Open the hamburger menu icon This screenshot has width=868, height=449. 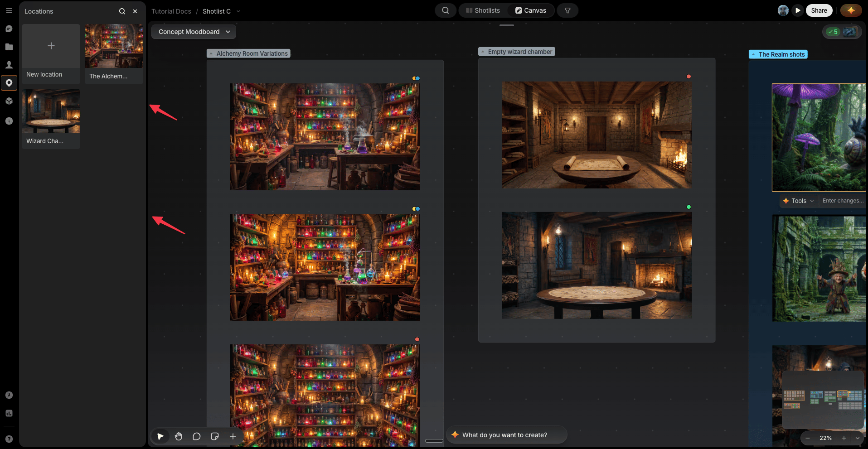pos(9,10)
